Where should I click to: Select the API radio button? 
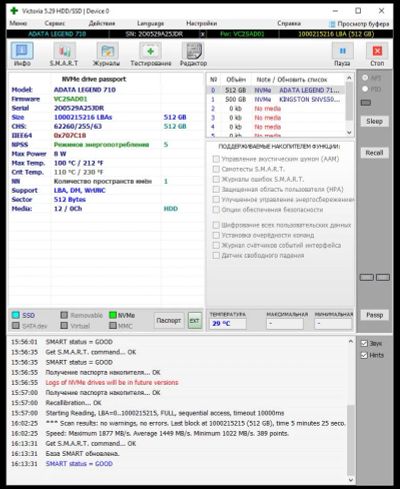365,78
